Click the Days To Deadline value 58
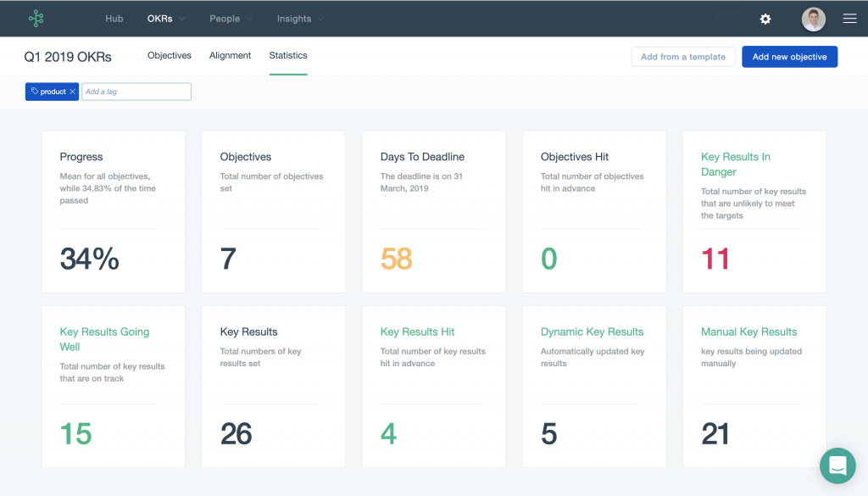This screenshot has height=496, width=868. coord(396,259)
